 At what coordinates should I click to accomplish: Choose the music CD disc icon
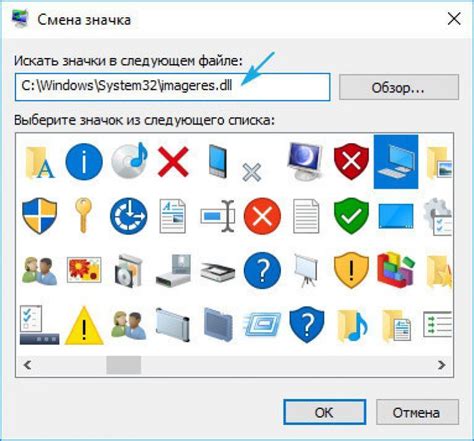coord(129,161)
